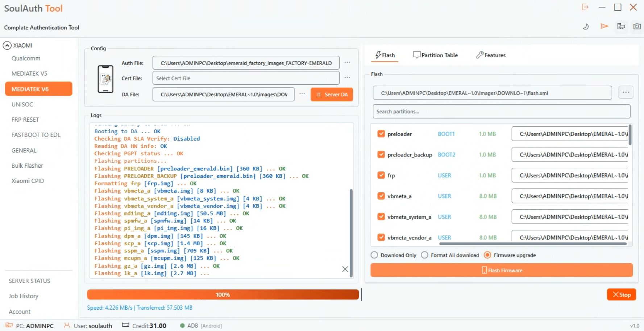Viewport: 644px width, 331px height.
Task: Click the flash.xml path field
Action: click(492, 93)
